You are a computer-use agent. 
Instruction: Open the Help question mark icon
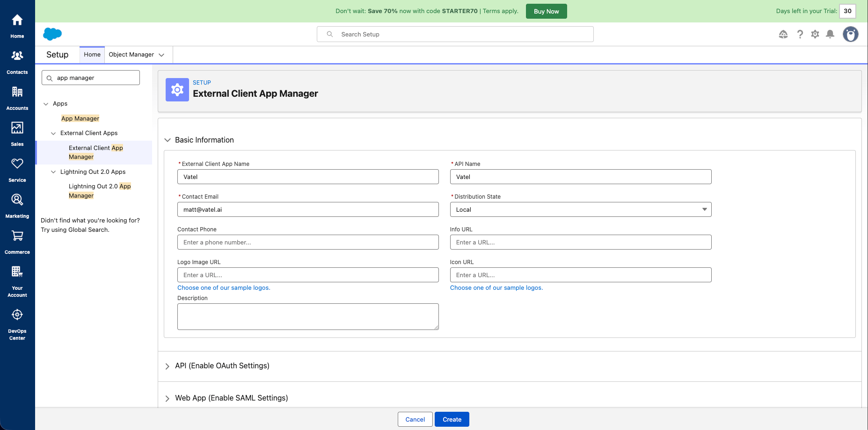click(800, 34)
